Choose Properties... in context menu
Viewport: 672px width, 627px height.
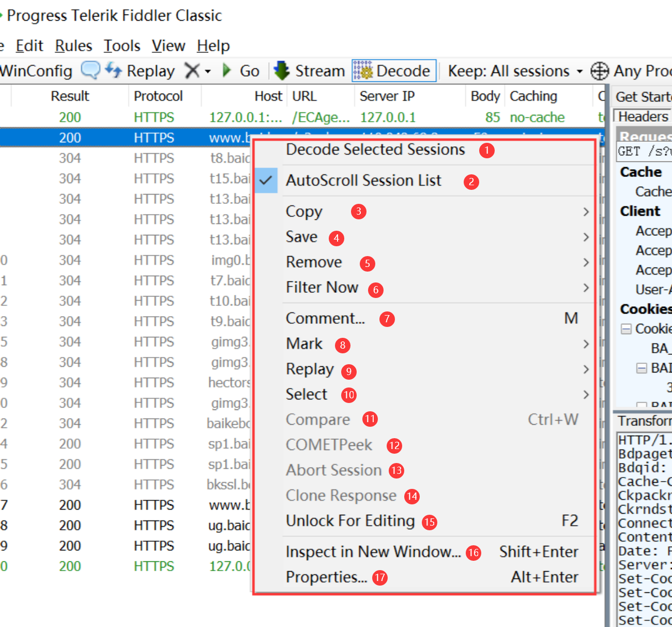(x=424, y=577)
